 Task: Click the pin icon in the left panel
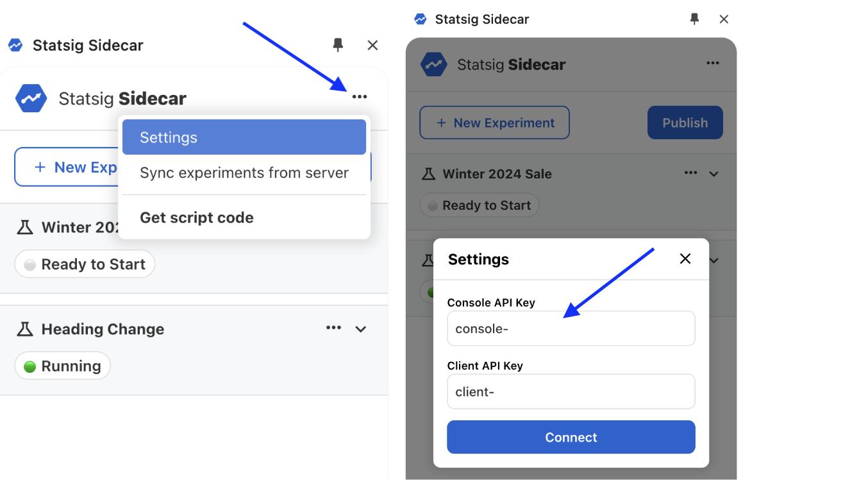click(x=338, y=45)
